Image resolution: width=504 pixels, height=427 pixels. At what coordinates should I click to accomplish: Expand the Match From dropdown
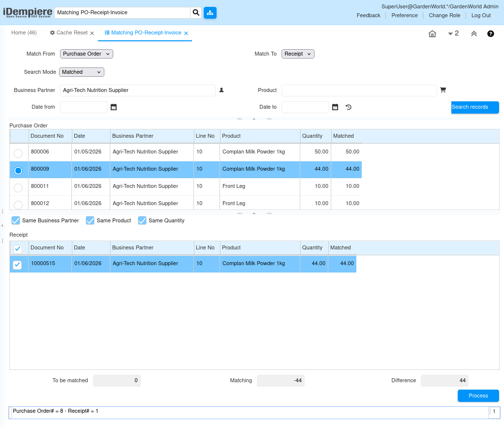pos(87,54)
